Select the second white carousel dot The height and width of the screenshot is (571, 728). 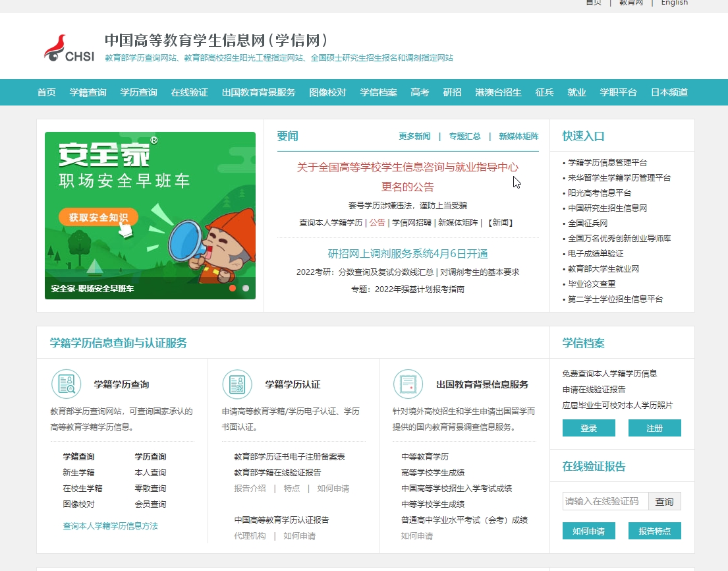coord(246,288)
